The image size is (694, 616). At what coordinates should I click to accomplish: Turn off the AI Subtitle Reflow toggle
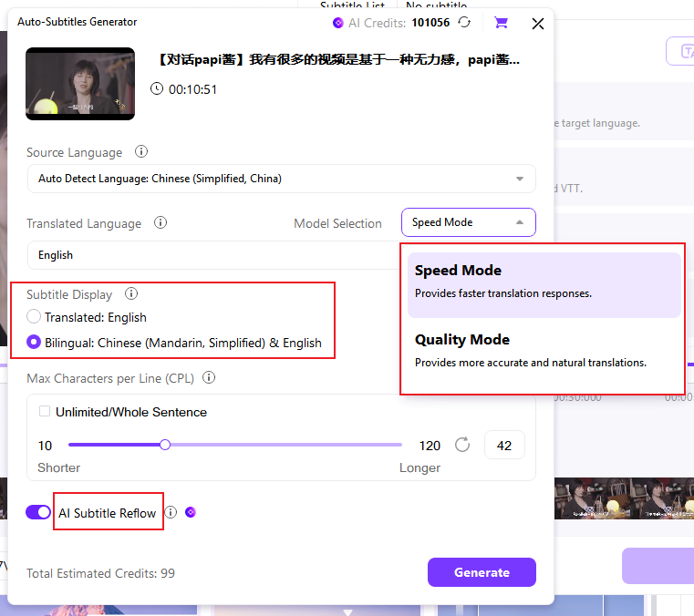pyautogui.click(x=38, y=512)
